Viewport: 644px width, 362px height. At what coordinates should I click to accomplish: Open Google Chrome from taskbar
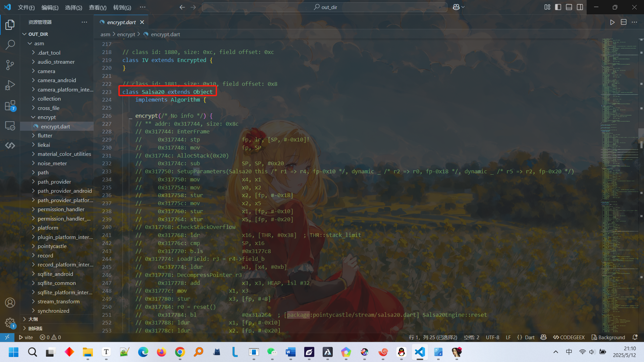[180, 352]
